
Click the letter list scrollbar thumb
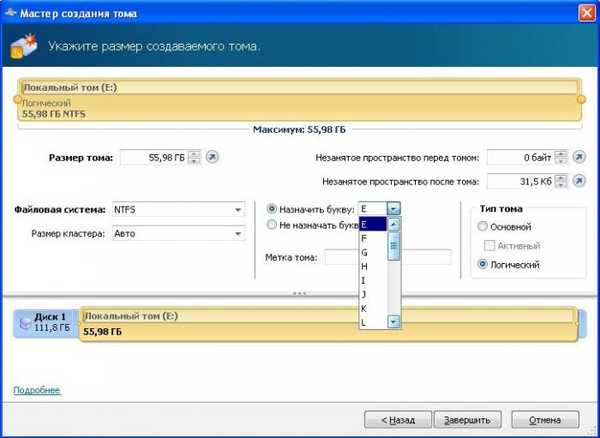(394, 246)
